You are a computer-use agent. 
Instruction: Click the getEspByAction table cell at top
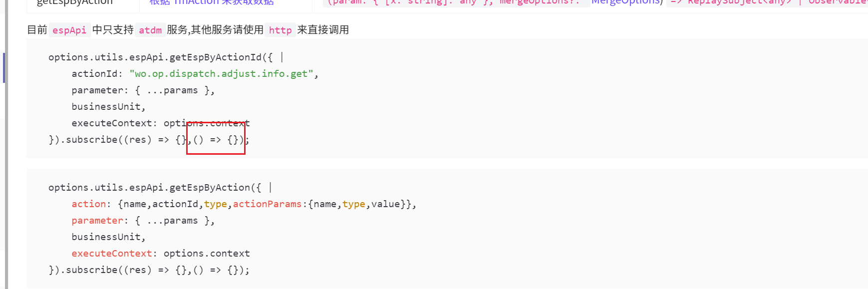[x=75, y=3]
